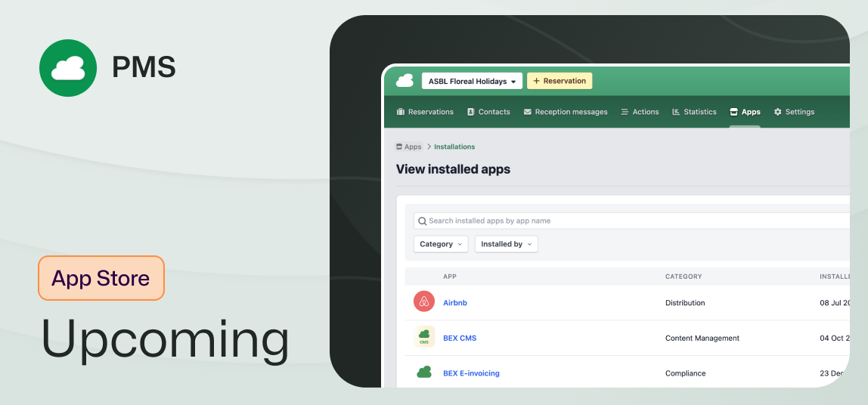Screen dimensions: 868x405
Task: Switch to the Contacts tab
Action: [488, 112]
